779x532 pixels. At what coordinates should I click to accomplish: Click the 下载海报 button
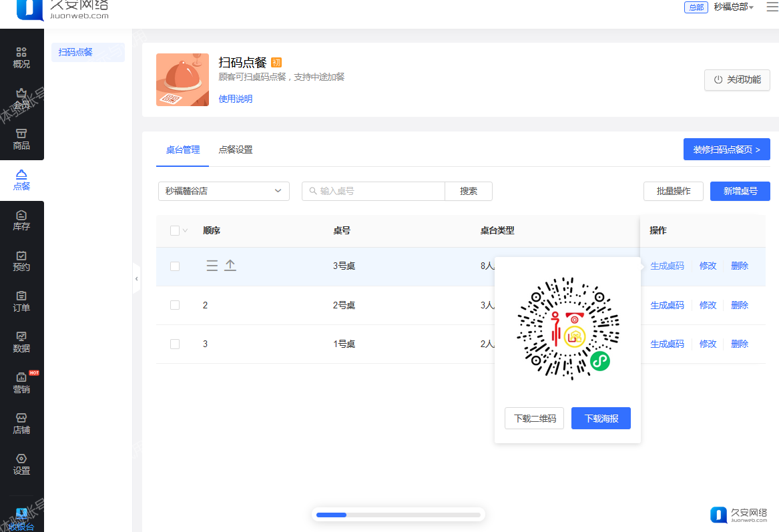pyautogui.click(x=601, y=419)
